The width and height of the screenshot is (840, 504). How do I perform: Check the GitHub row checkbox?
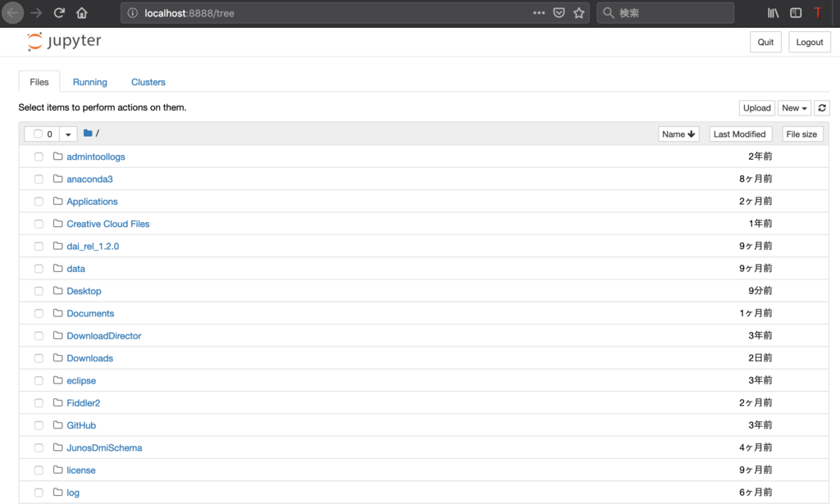[x=39, y=425]
